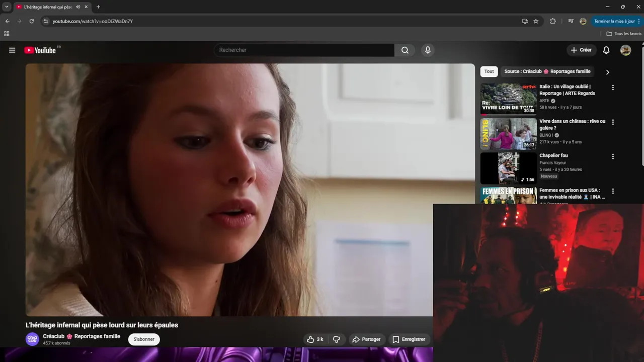Open the apps grid in bookmarks bar
This screenshot has height=362, width=644.
[x=7, y=34]
